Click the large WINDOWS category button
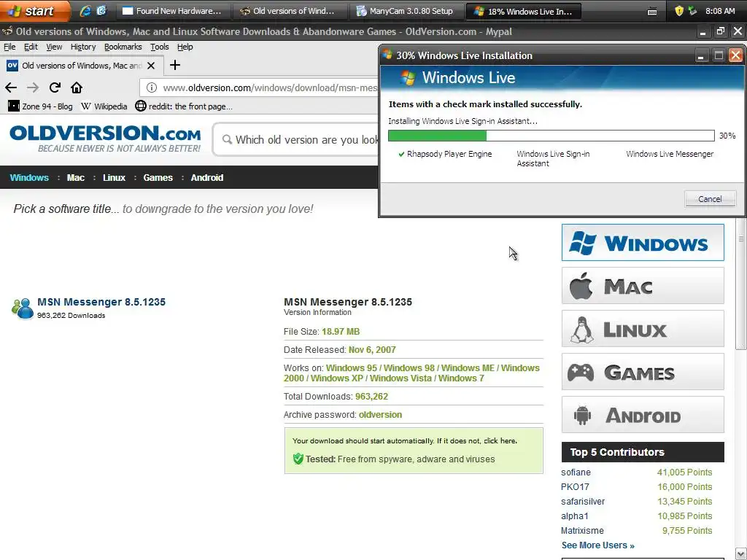The width and height of the screenshot is (747, 560). pos(643,243)
